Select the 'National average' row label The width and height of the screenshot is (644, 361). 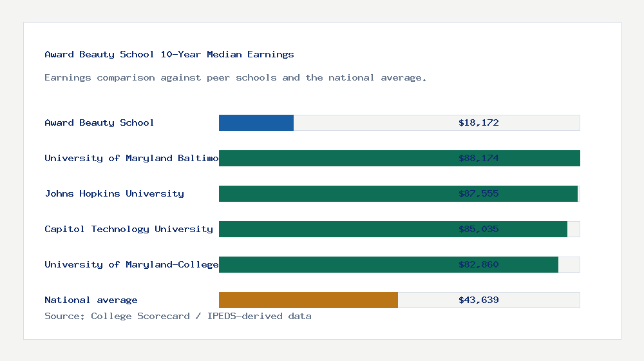click(91, 300)
